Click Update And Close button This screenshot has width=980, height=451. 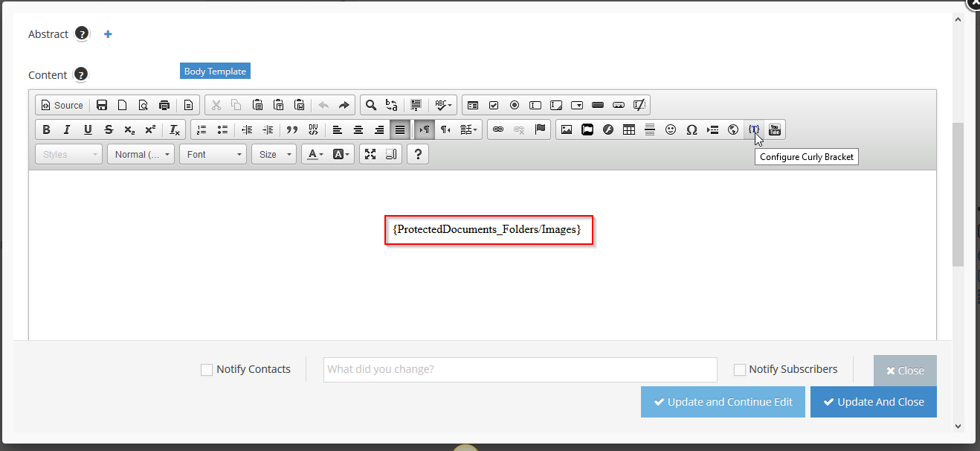(873, 402)
